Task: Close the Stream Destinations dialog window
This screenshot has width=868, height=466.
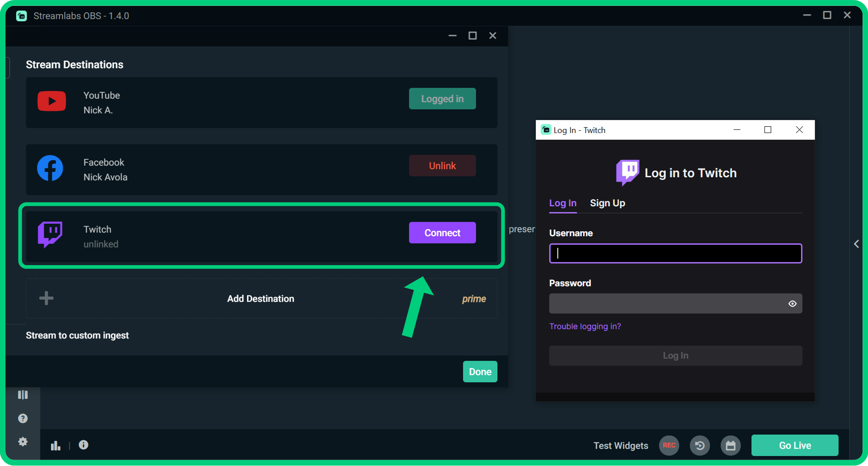Action: 493,36
